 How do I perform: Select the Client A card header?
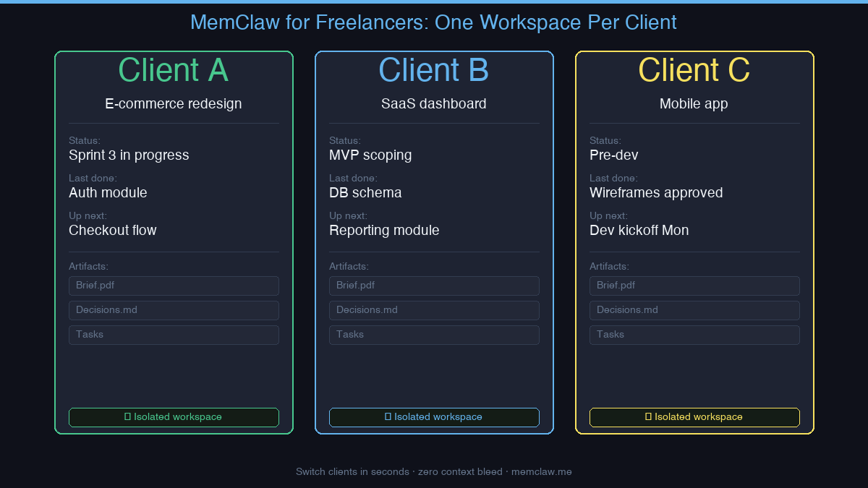(174, 70)
